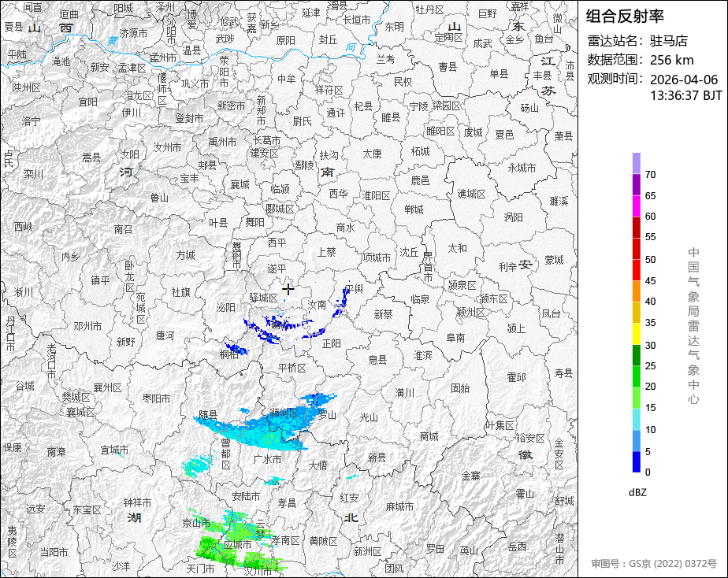
Task: Click the 遂平 map label
Action: point(277,269)
